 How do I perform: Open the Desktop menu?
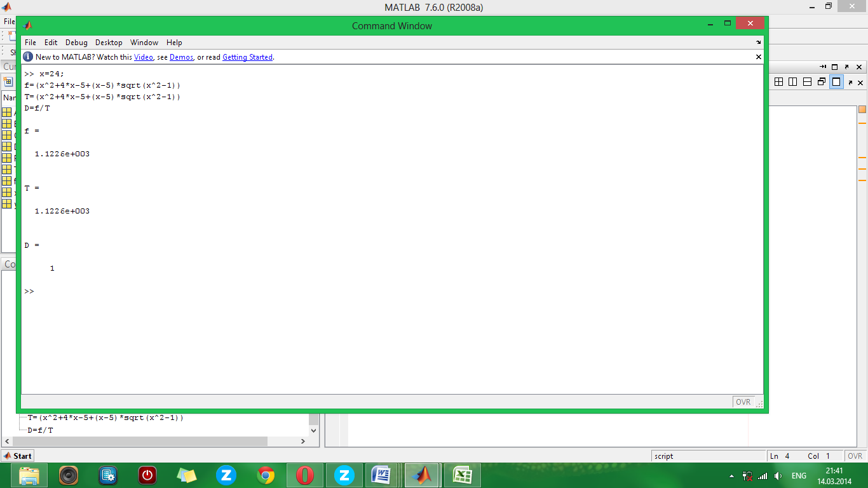(109, 43)
